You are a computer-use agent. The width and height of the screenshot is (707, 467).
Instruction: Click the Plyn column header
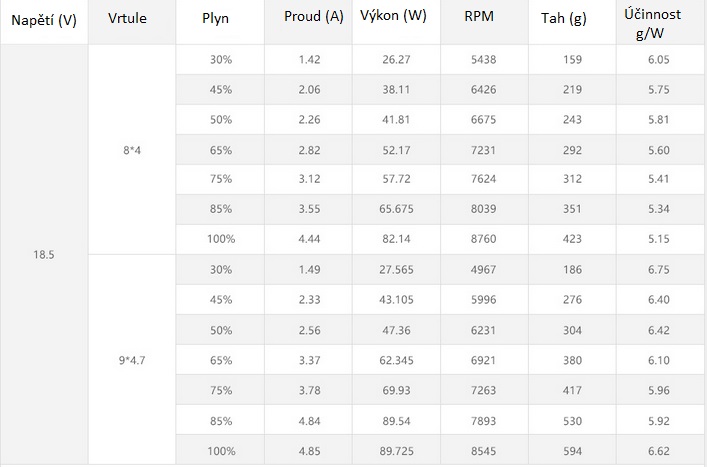[x=220, y=21]
